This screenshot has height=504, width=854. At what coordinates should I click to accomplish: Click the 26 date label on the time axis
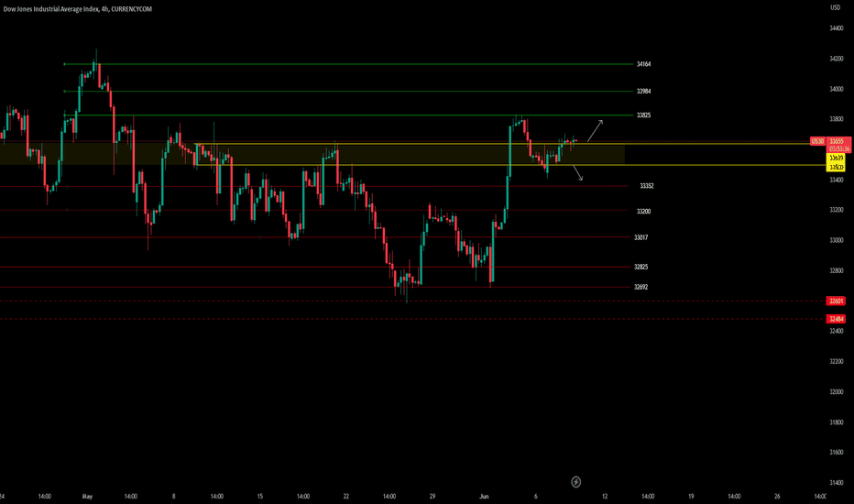click(x=777, y=497)
